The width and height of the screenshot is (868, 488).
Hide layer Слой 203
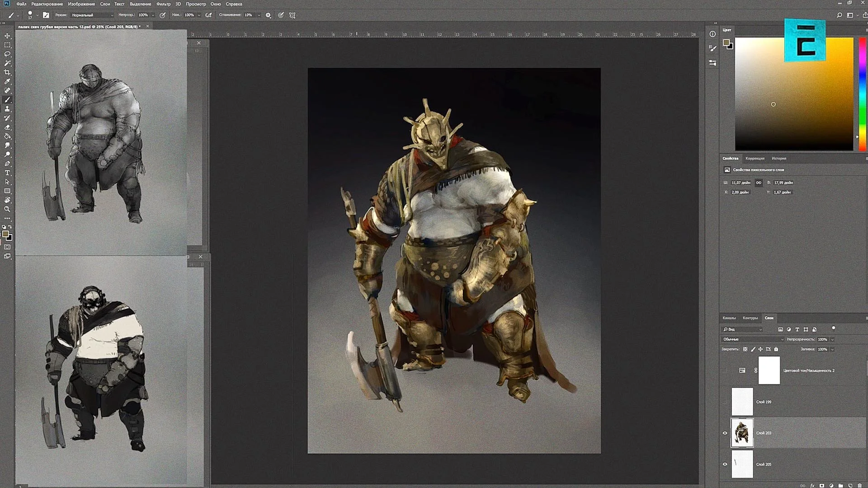[x=725, y=433]
